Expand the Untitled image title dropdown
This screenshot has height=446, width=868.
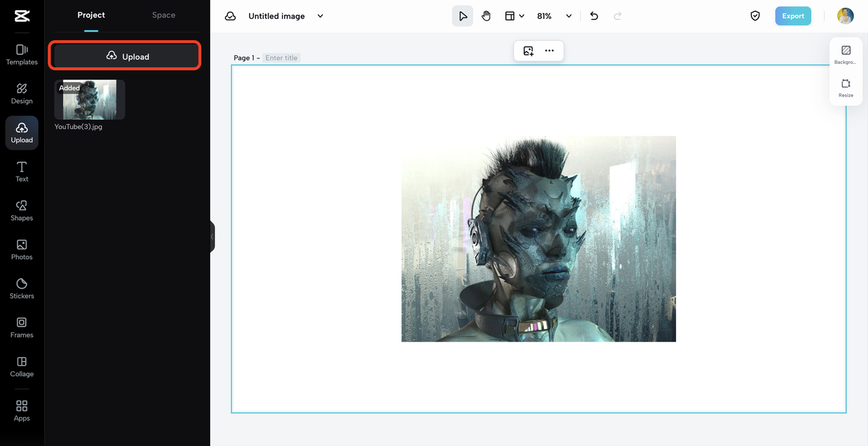tap(320, 16)
